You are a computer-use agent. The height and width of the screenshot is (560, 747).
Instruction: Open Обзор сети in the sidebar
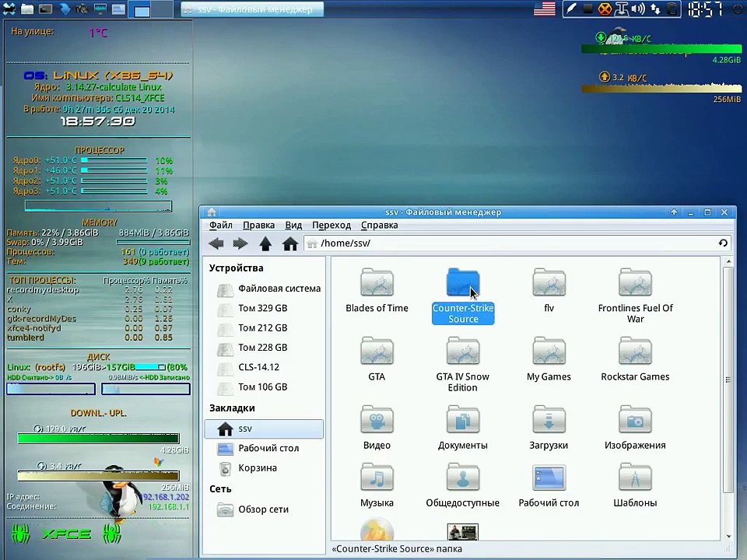254,509
